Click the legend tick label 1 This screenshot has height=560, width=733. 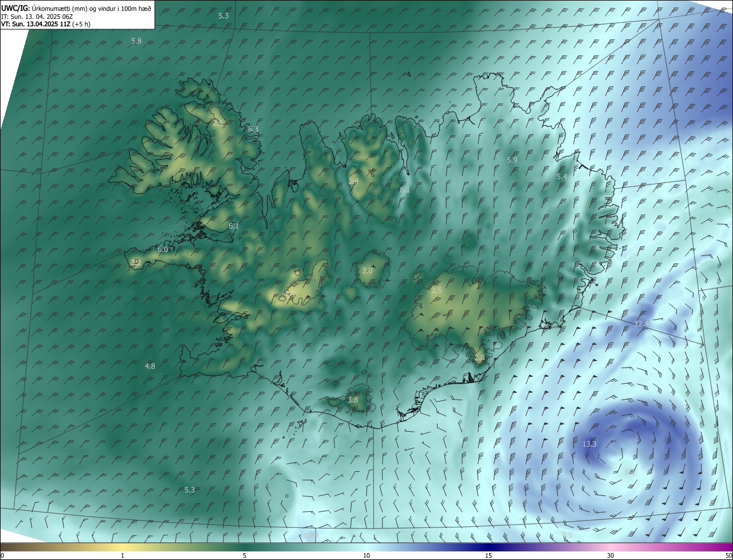click(x=123, y=556)
